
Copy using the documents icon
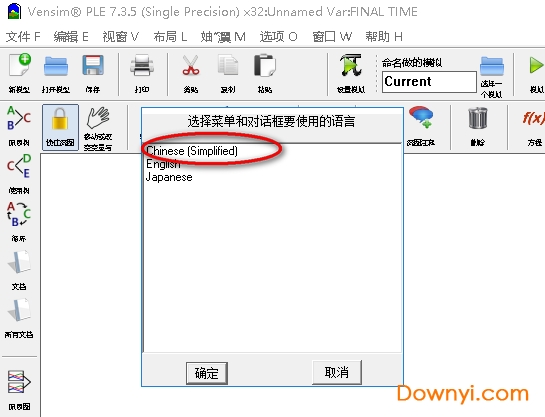(228, 65)
